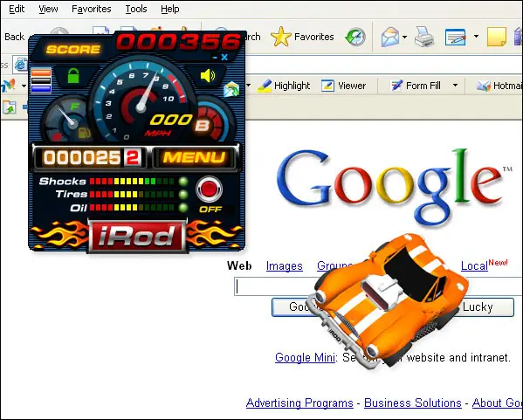Open the Images link on Google
Screen dimensions: 523x420
[x=284, y=265]
